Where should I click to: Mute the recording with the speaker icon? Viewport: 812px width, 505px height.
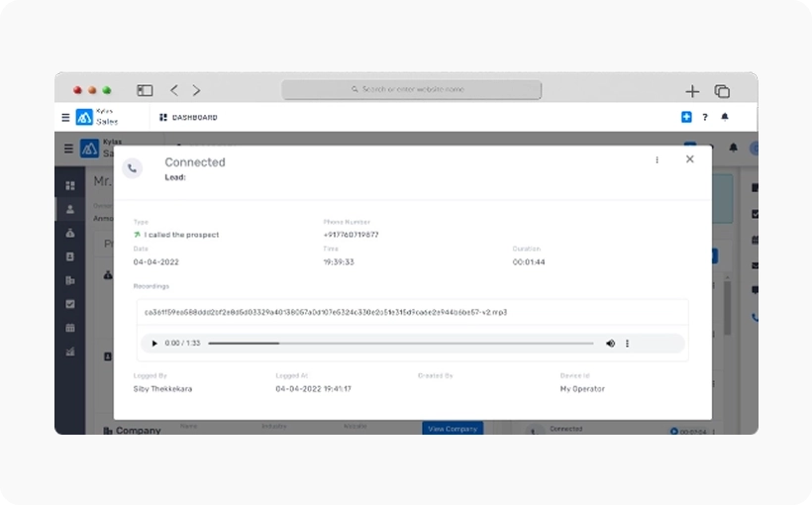tap(610, 344)
